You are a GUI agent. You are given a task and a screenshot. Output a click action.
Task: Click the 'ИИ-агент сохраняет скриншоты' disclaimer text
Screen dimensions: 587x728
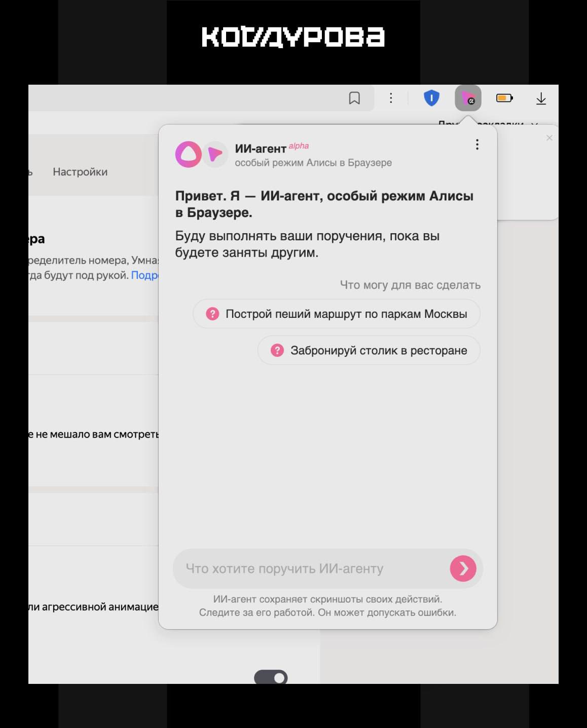327,606
